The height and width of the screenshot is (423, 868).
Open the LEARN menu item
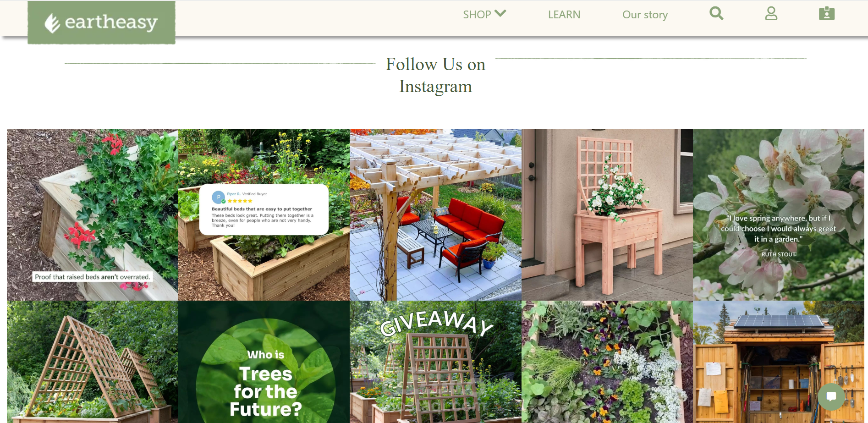click(x=564, y=15)
